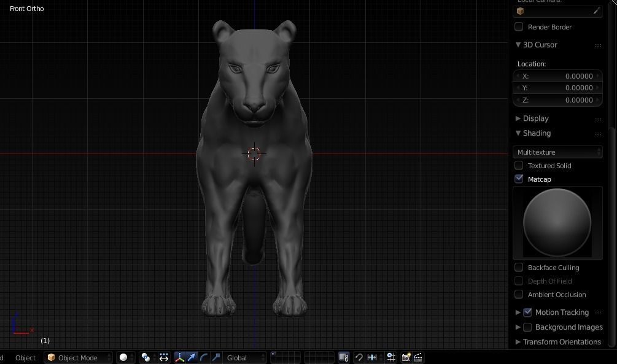
Task: Expand the Background Images panel
Action: 518,327
